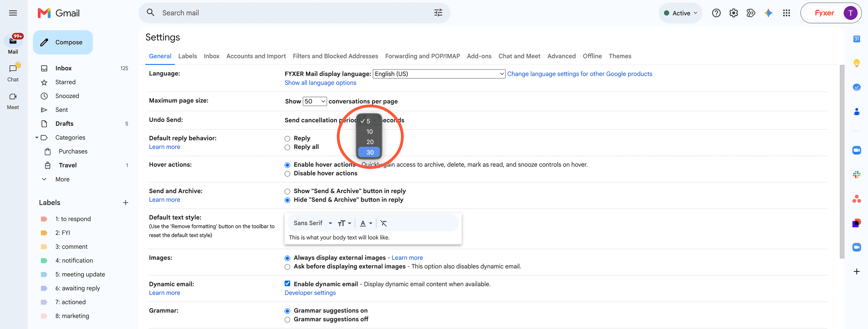The width and height of the screenshot is (868, 329).
Task: Select Hide "Send & Archive" button in reply
Action: click(287, 200)
